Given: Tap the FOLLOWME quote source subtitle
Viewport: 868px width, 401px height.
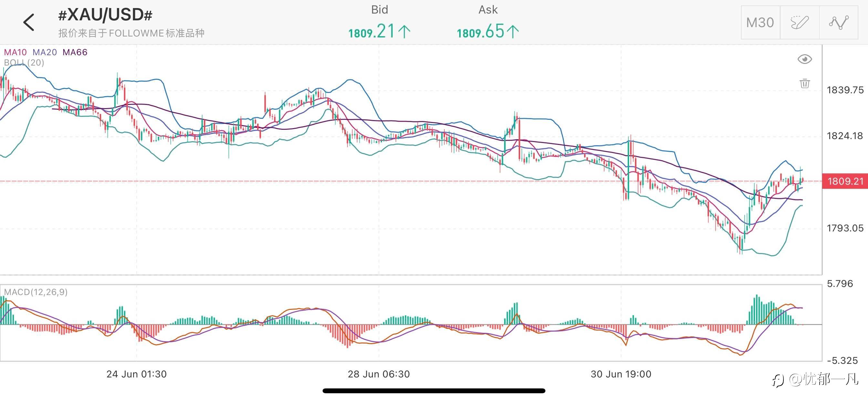Looking at the screenshot, I should point(131,33).
